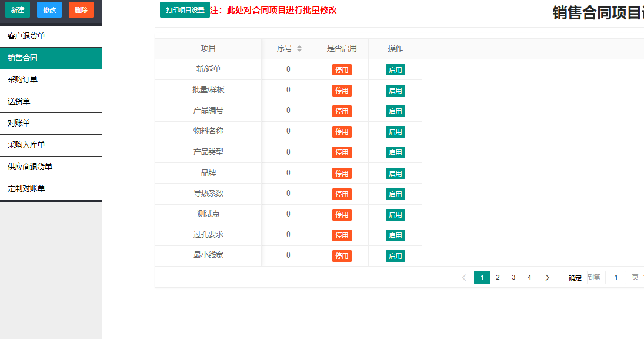644x339 pixels.
Task: Sort the 序号 column using its sort arrows
Action: 300,49
